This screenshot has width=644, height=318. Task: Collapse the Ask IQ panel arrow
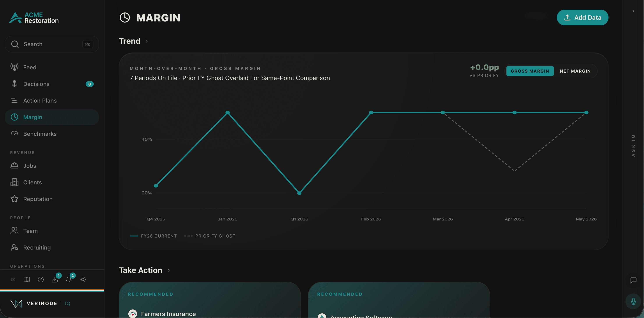point(633,11)
